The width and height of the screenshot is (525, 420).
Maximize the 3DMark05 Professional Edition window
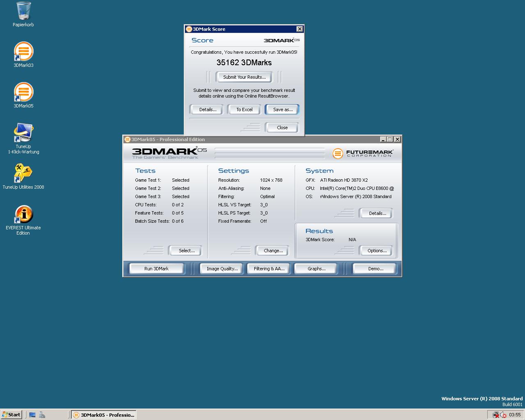pos(390,139)
